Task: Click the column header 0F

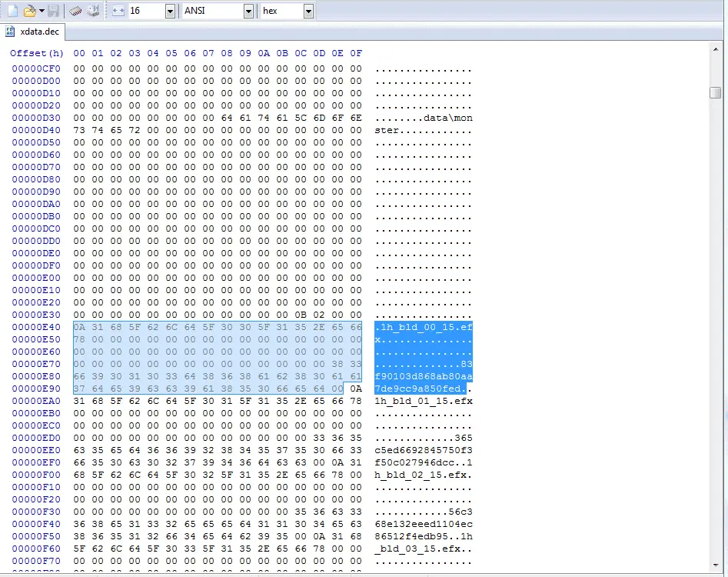Action: coord(356,53)
